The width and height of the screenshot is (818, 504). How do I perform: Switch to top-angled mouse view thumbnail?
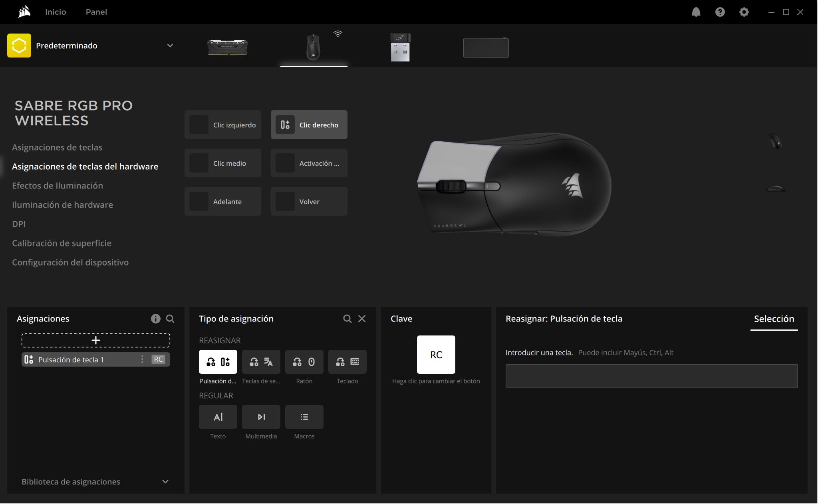tap(774, 141)
